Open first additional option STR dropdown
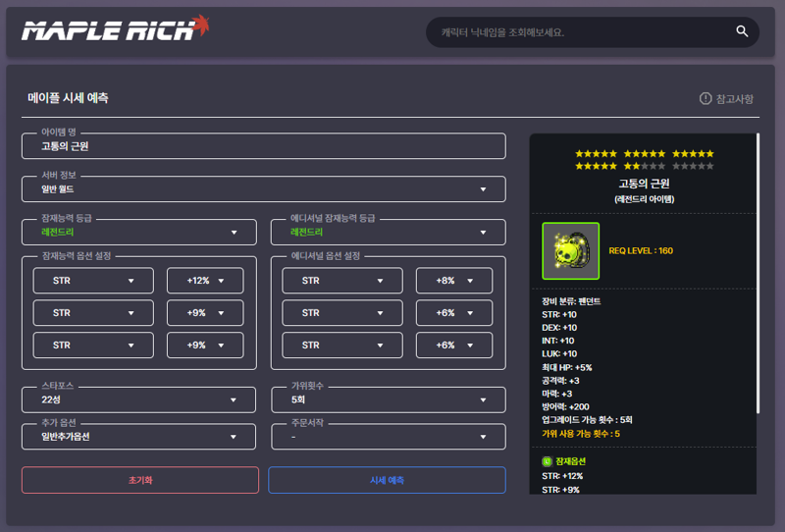 click(342, 281)
